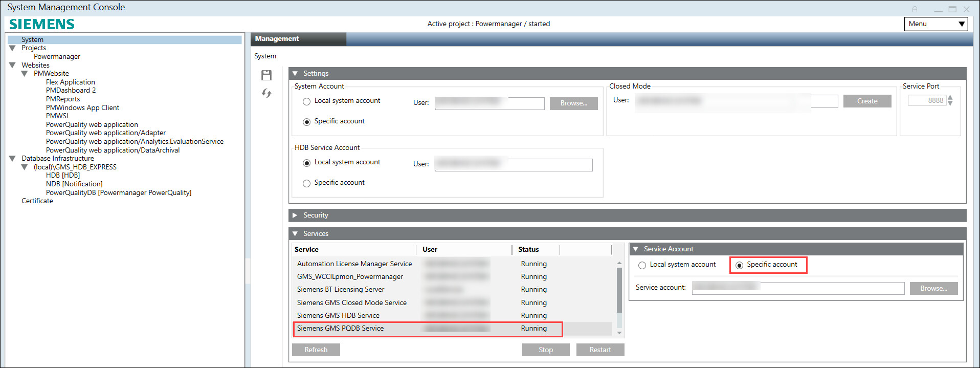
Task: Select Local system account under System Account
Action: pyautogui.click(x=306, y=101)
